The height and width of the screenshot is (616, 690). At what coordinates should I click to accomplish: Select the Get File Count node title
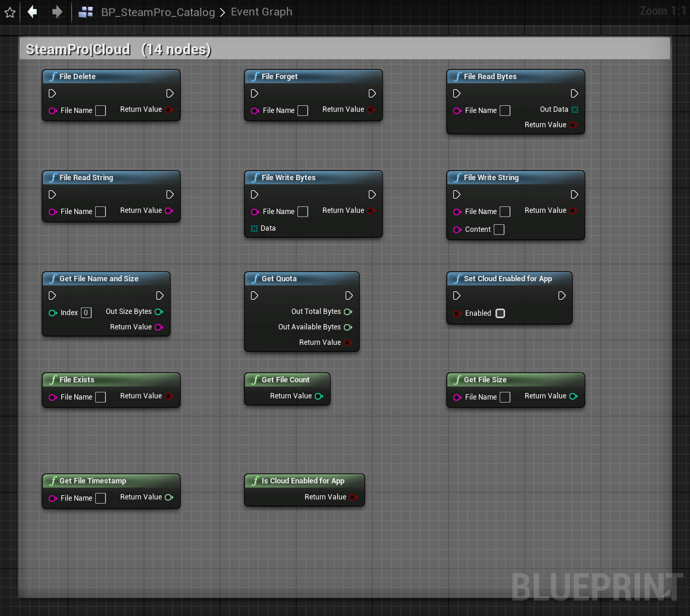click(x=286, y=380)
